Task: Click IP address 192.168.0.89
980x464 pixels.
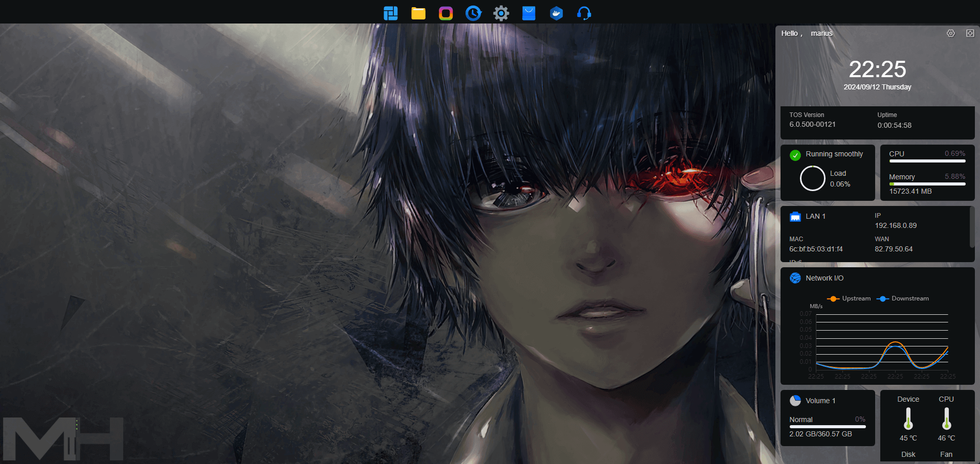Action: (896, 225)
